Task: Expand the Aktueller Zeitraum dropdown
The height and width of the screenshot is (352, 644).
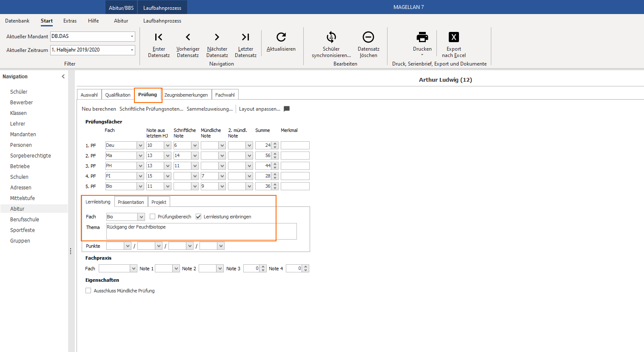Action: tap(132, 50)
